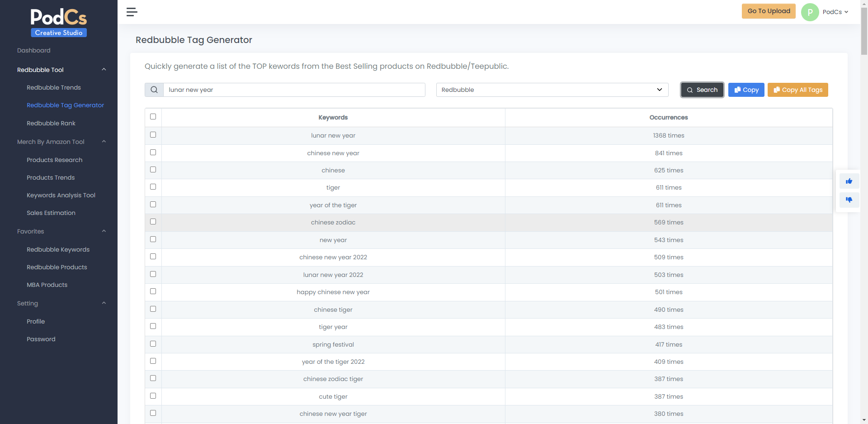Check the lunar new year 2022 row
868x424 pixels.
point(153,274)
